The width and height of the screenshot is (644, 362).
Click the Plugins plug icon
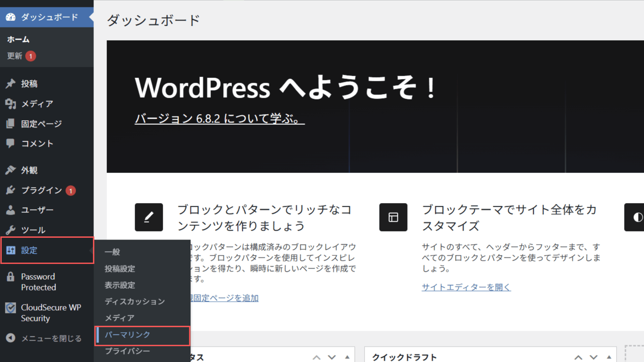click(11, 190)
